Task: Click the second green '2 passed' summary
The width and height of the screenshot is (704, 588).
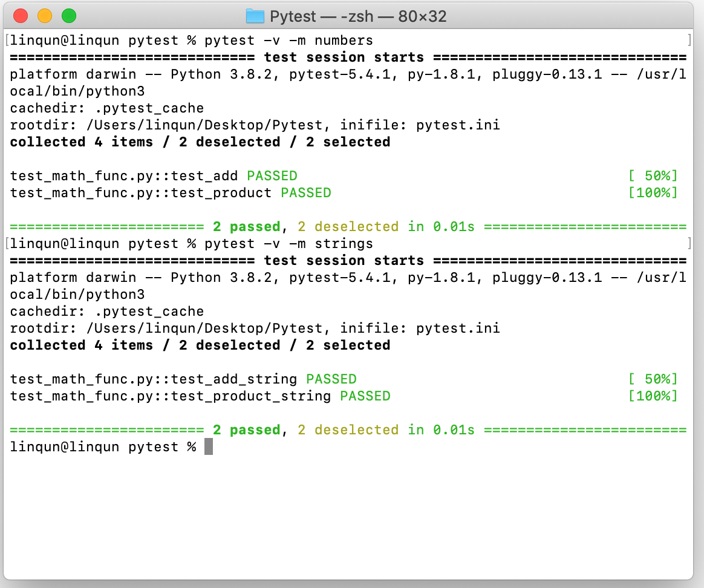Action: tap(246, 430)
